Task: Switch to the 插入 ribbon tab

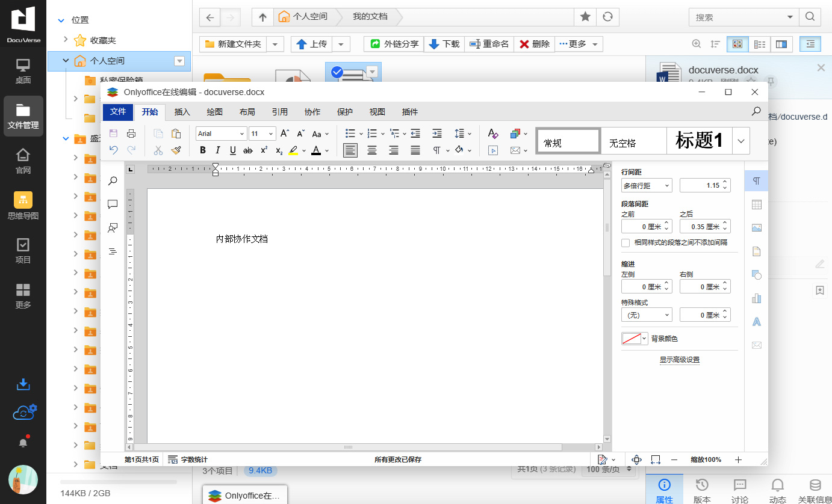Action: [x=182, y=112]
